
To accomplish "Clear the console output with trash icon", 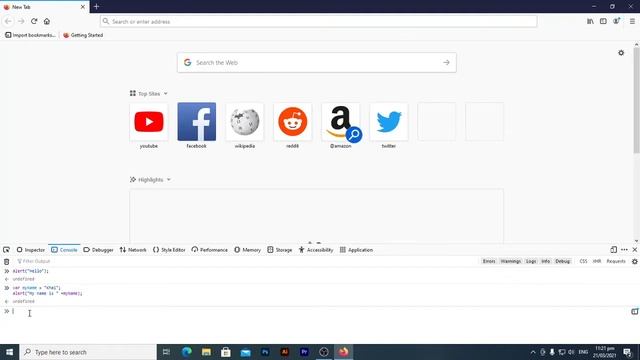I will coord(7,262).
